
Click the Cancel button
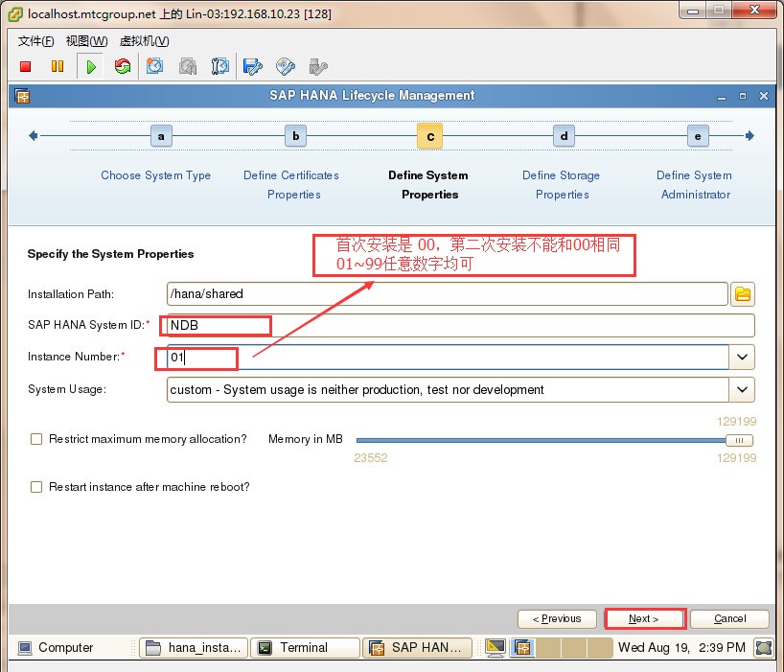click(x=729, y=619)
